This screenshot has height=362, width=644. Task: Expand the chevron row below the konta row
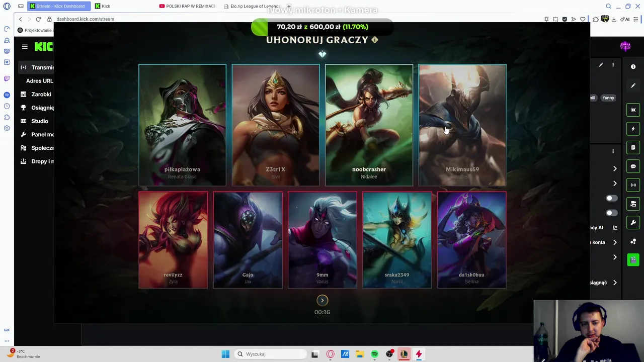[615, 257]
